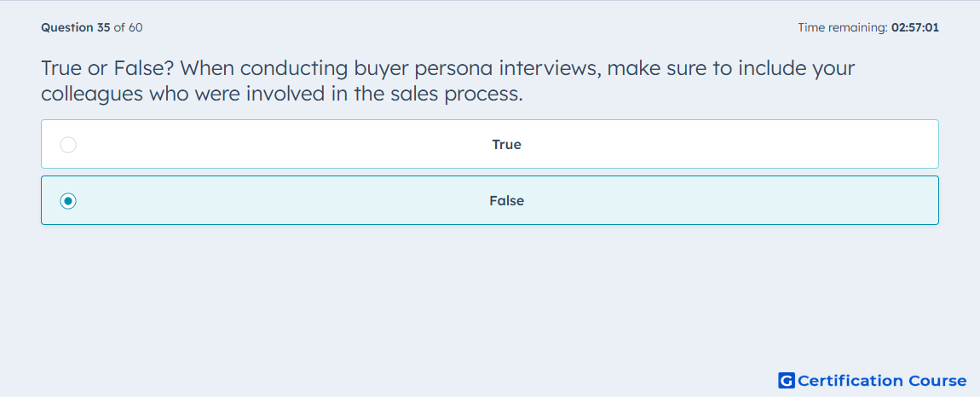Click the word 'Course' in the watermark
Image resolution: width=980 pixels, height=397 pixels.
point(937,380)
